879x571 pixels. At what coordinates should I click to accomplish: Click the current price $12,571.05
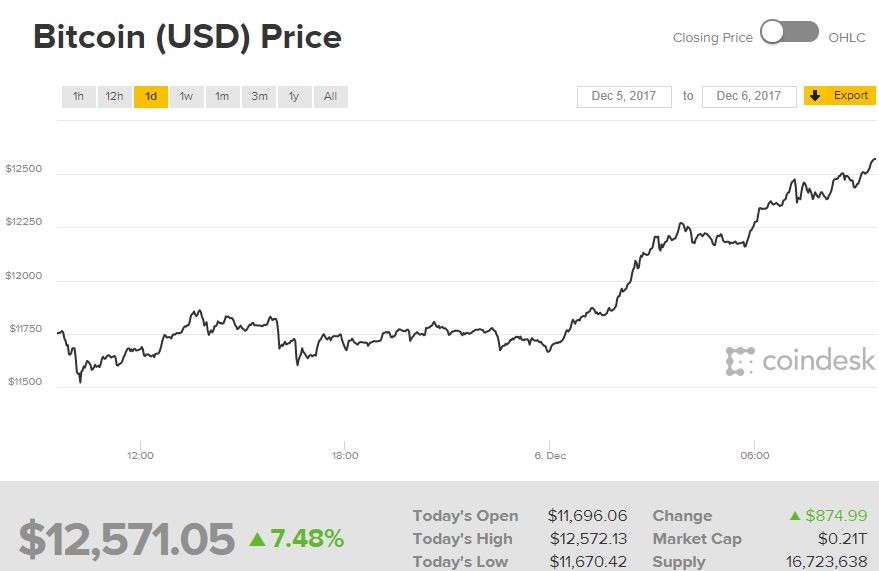coord(126,539)
